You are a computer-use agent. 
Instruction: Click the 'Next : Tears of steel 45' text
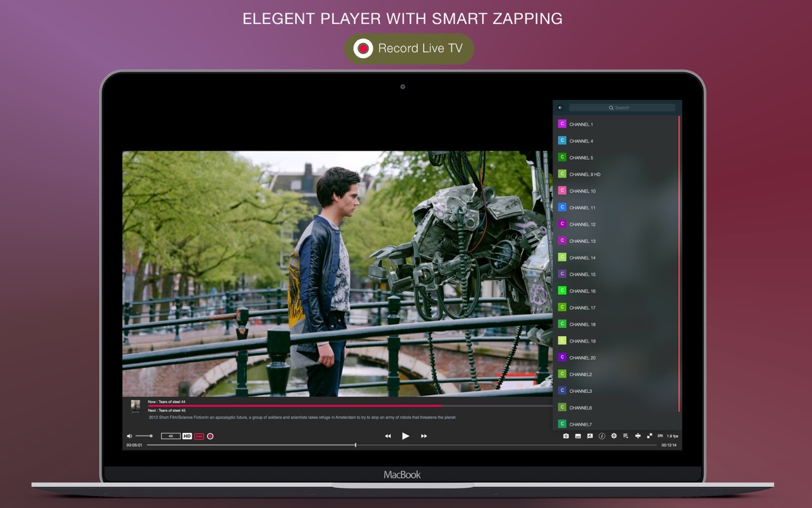coord(167,410)
